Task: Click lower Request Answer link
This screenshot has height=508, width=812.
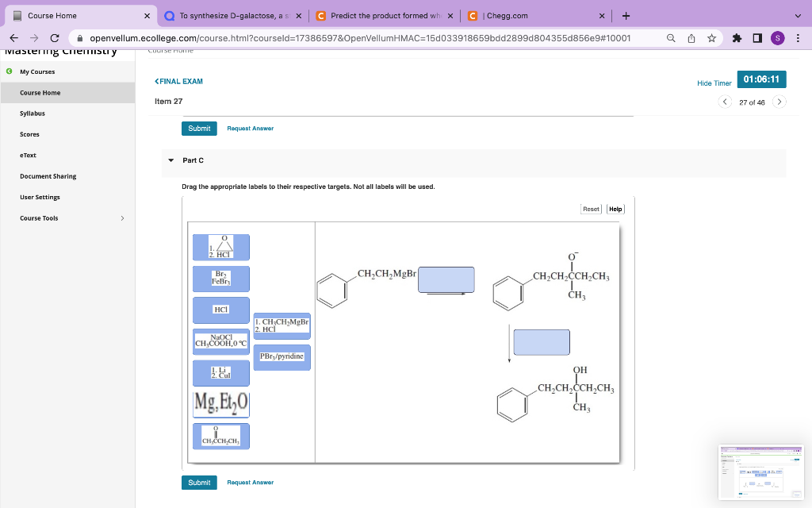Action: pyautogui.click(x=250, y=483)
